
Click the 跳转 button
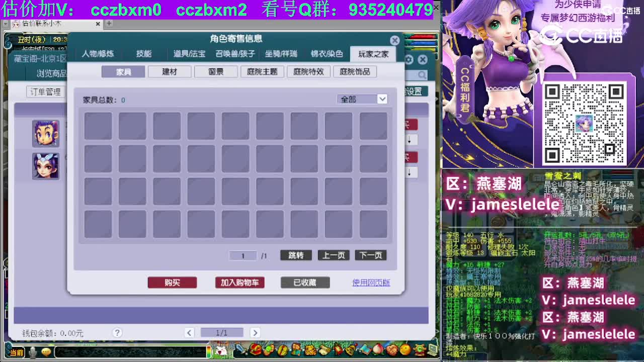pyautogui.click(x=296, y=255)
